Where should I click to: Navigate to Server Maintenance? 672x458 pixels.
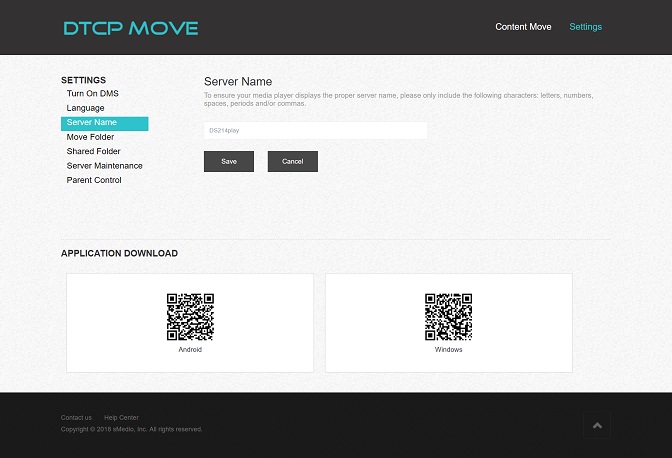point(104,166)
